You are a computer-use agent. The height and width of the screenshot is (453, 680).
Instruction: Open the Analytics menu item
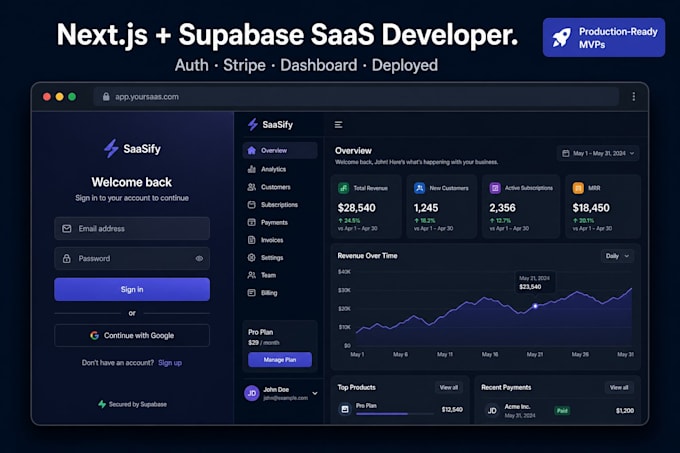280,169
